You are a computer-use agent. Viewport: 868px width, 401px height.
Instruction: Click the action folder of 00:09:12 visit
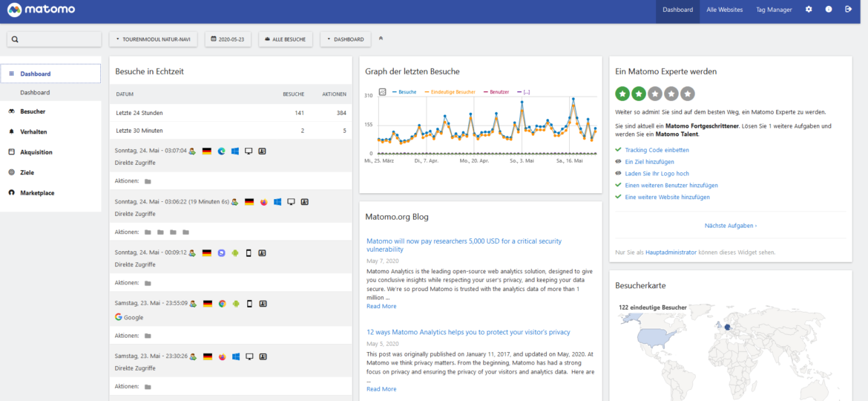coord(148,283)
